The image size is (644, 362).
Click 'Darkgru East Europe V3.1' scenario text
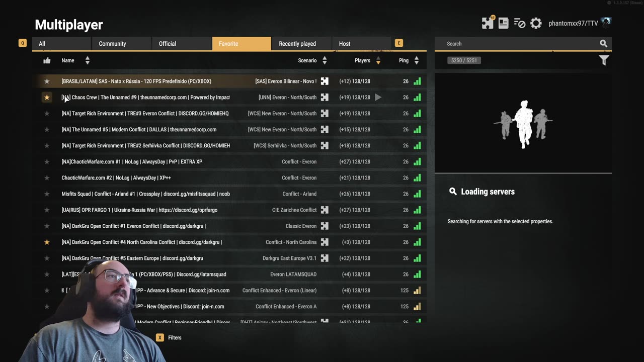(x=290, y=258)
